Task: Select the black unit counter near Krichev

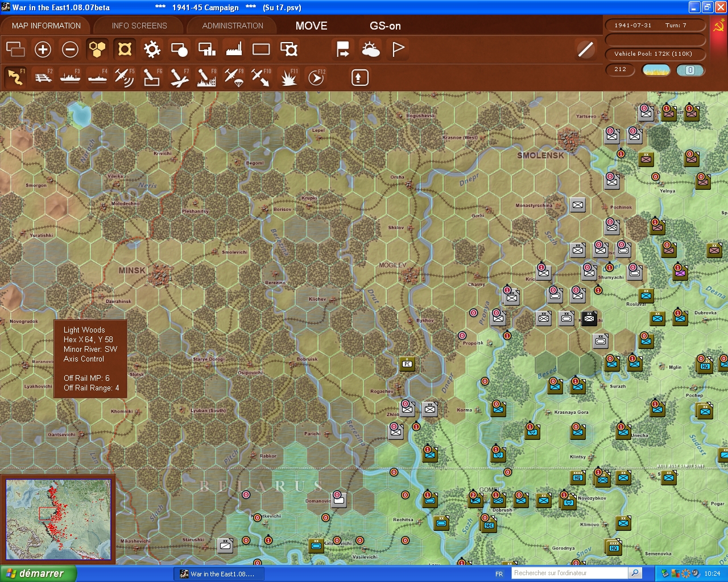Action: (x=589, y=318)
